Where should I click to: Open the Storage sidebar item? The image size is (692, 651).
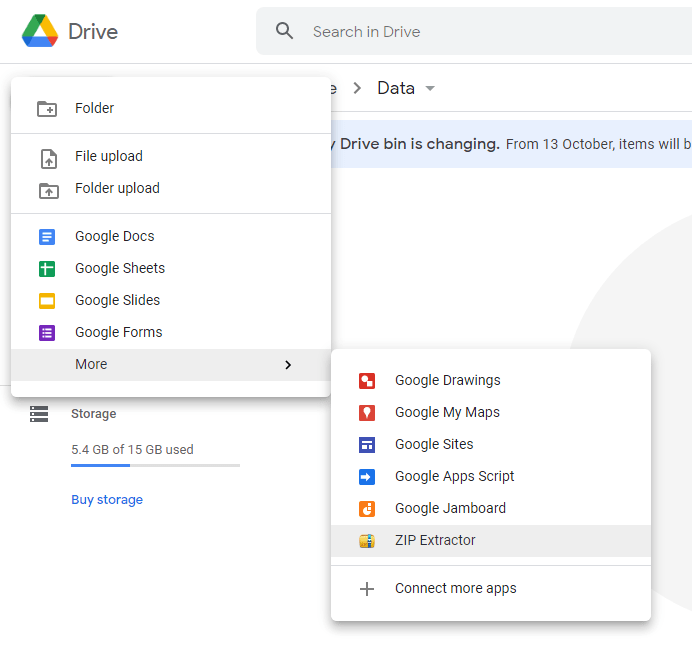tap(94, 414)
